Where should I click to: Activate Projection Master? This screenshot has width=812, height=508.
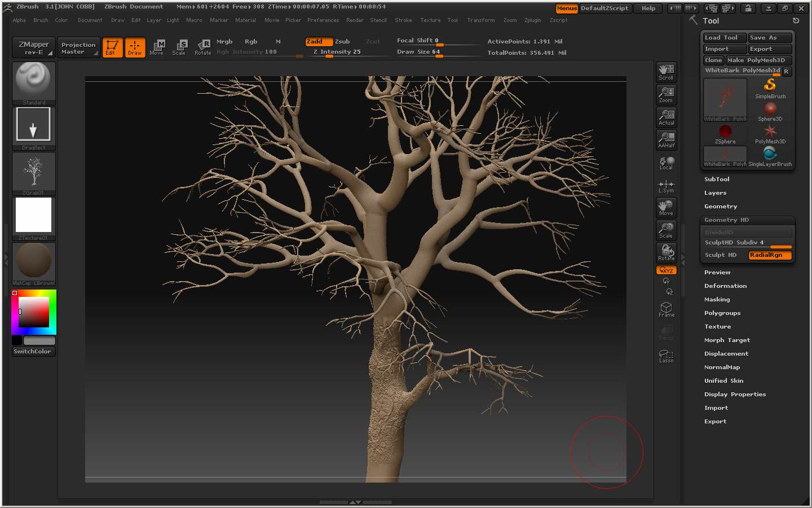pos(78,47)
